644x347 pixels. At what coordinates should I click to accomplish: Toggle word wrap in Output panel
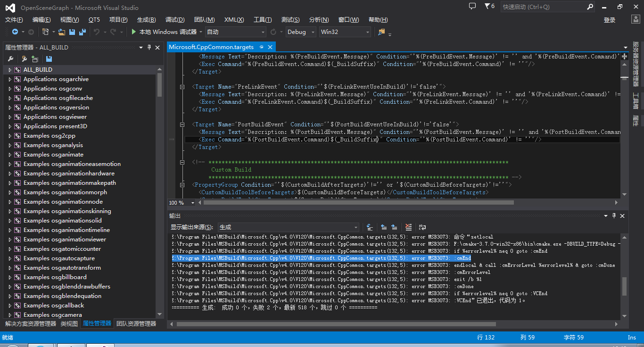tap(422, 227)
